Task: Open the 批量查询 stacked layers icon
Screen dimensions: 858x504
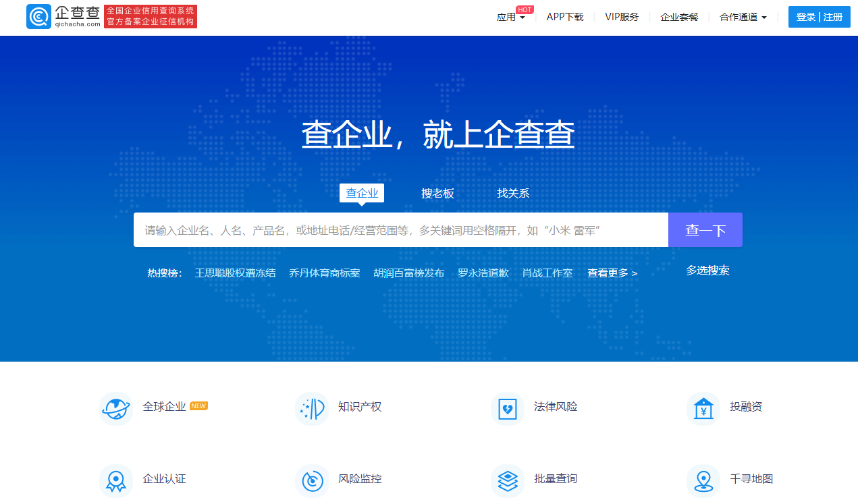Action: [508, 480]
